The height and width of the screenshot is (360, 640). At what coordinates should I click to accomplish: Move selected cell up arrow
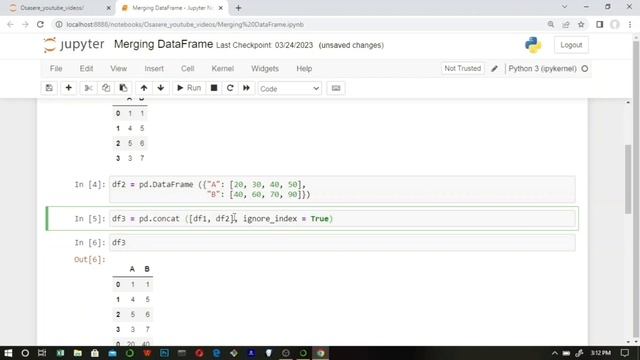pos(144,88)
